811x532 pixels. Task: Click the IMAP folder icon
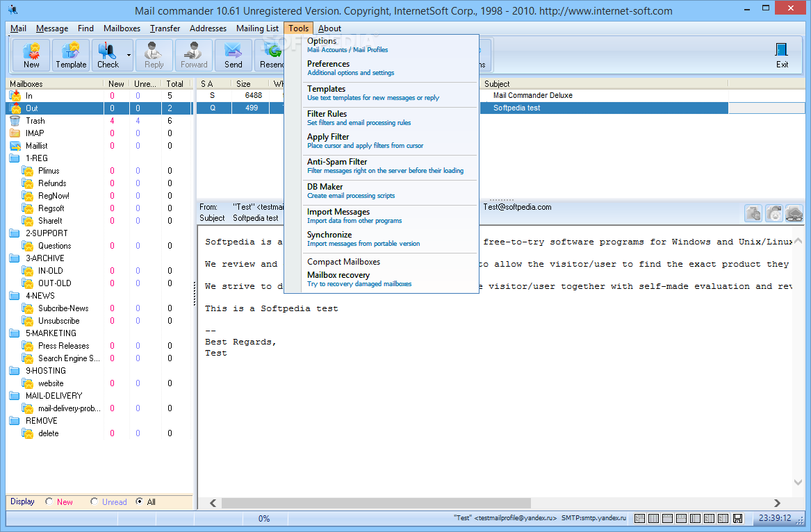click(x=15, y=133)
